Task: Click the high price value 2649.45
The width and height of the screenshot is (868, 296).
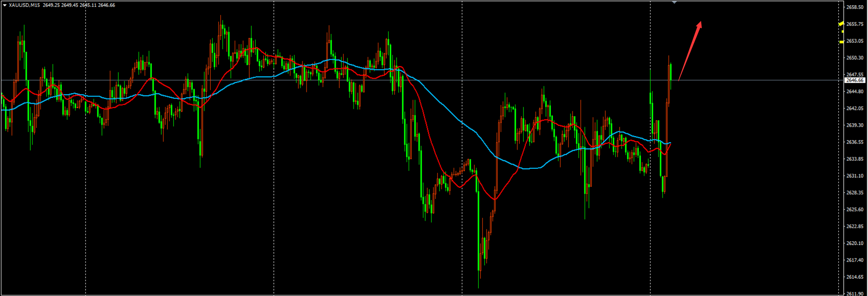Action: pos(70,5)
